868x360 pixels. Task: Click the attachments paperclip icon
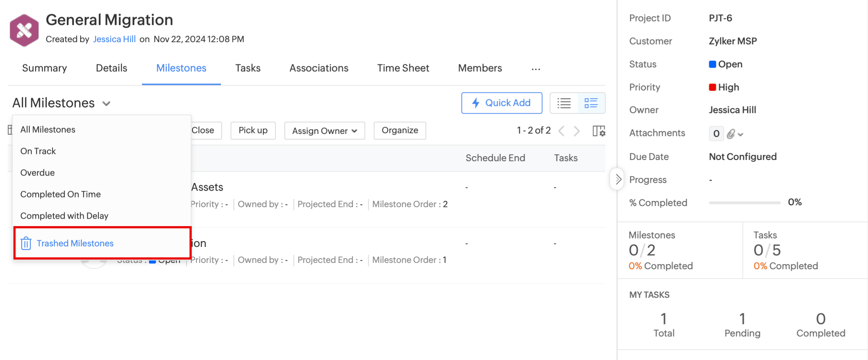(731, 134)
